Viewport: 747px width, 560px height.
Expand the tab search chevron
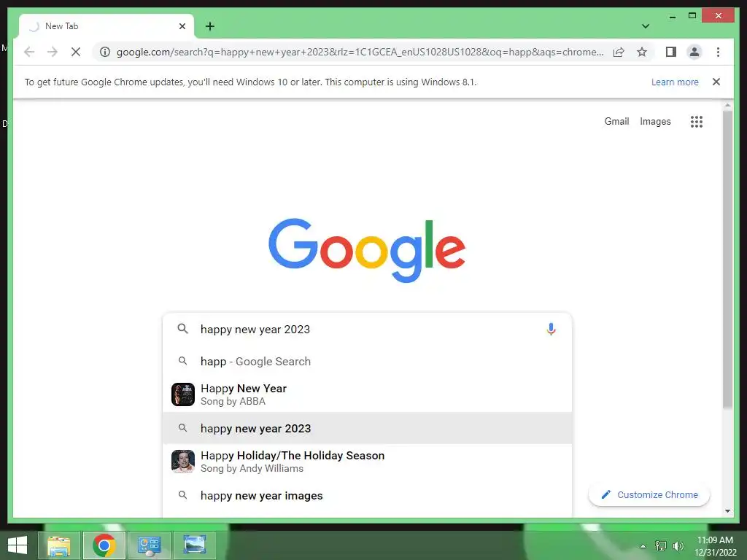pos(646,26)
